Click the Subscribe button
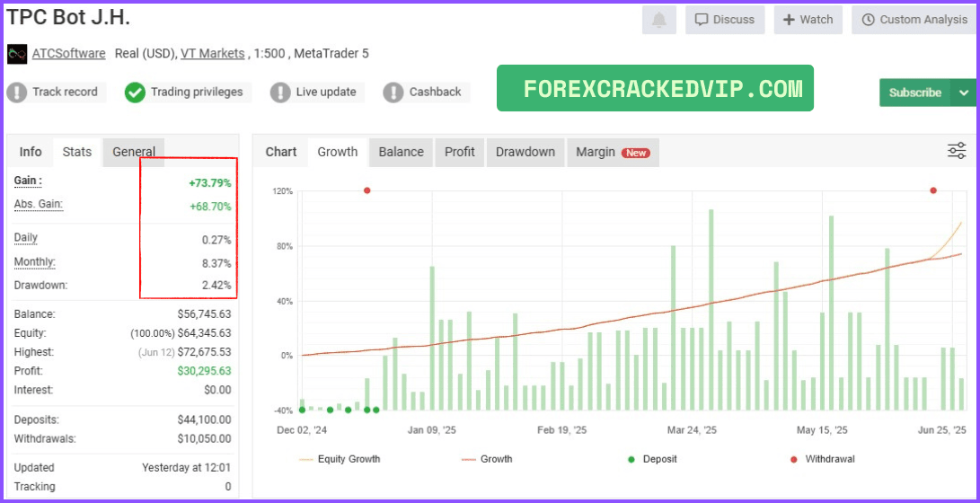This screenshot has width=980, height=503. click(915, 93)
